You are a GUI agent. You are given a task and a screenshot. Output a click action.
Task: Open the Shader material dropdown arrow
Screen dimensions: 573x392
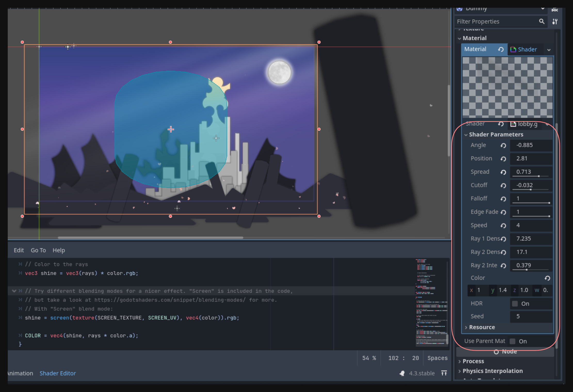click(x=549, y=50)
